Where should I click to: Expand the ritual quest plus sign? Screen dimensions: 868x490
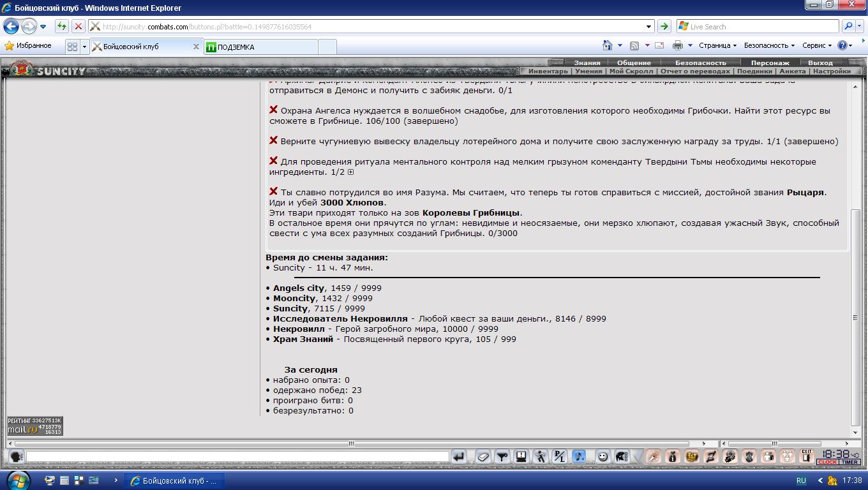point(350,172)
